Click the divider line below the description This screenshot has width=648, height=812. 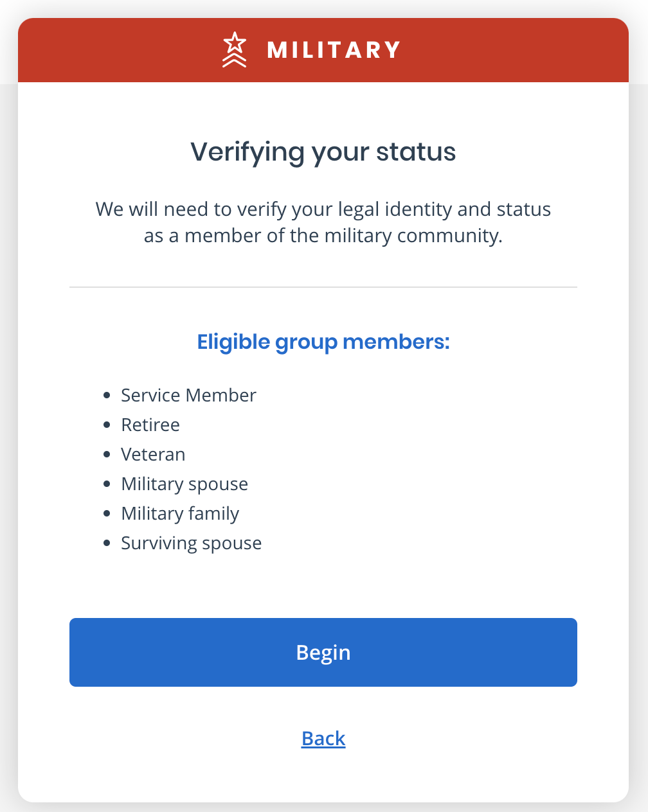click(323, 287)
